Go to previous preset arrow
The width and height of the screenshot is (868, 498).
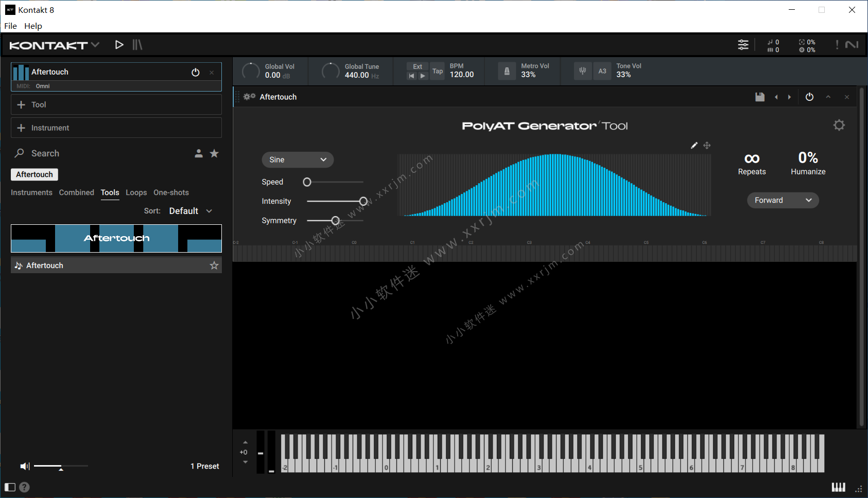[x=776, y=97]
